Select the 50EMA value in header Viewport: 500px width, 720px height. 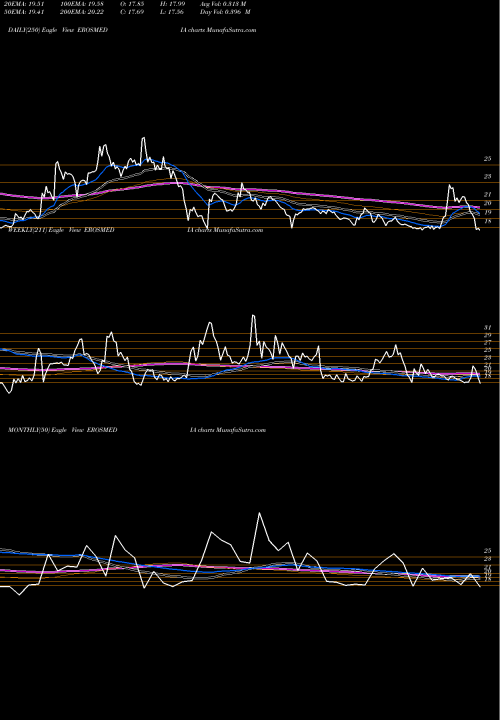point(24,12)
